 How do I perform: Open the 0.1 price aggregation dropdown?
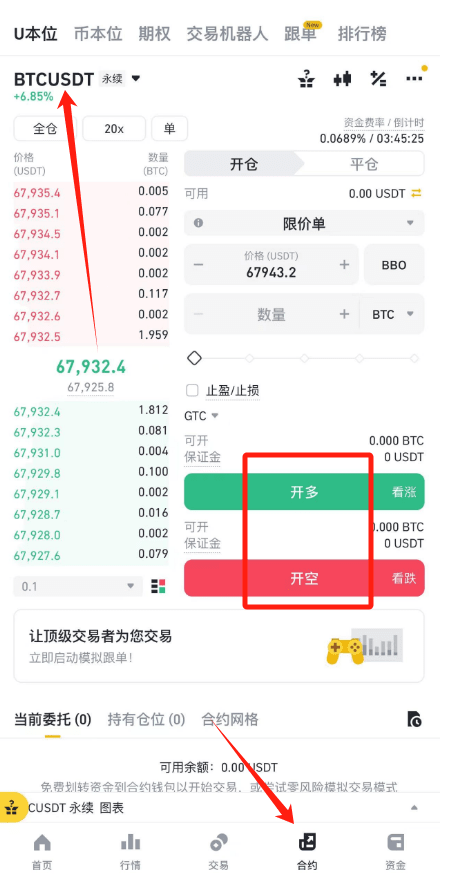78,587
